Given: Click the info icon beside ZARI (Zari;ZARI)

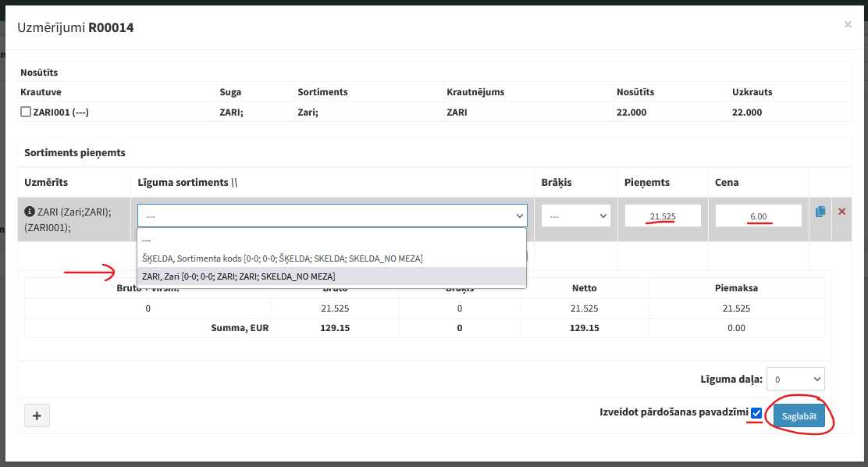Looking at the screenshot, I should [30, 211].
